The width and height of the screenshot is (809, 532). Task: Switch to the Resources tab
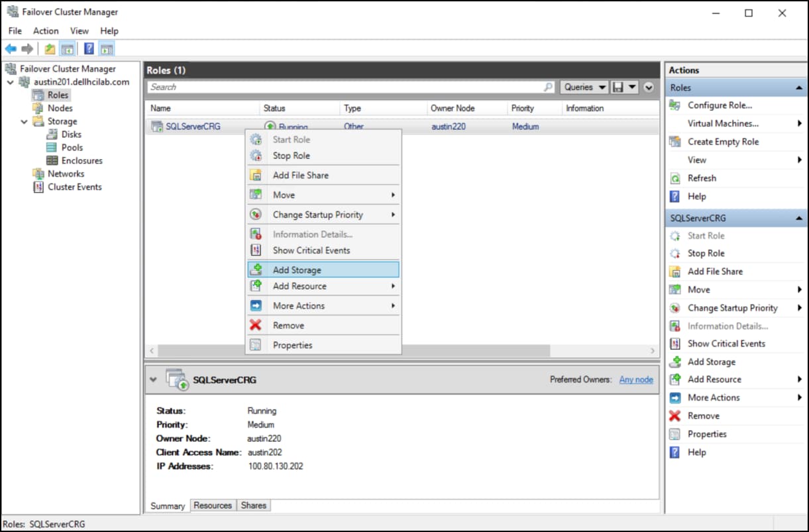(x=213, y=505)
